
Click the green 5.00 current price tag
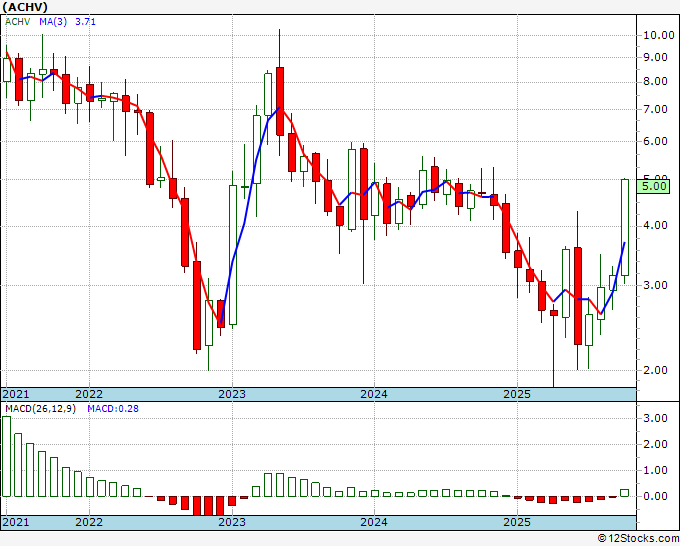click(654, 186)
